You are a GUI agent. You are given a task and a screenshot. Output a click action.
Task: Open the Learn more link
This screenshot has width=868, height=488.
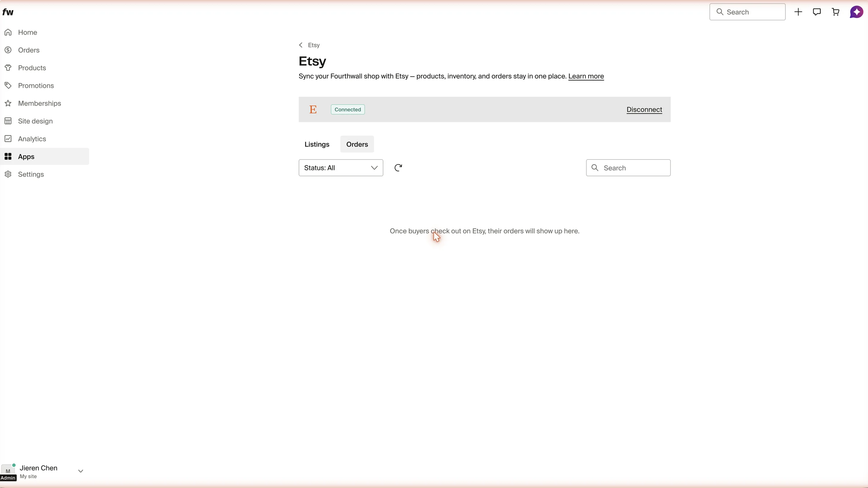586,77
